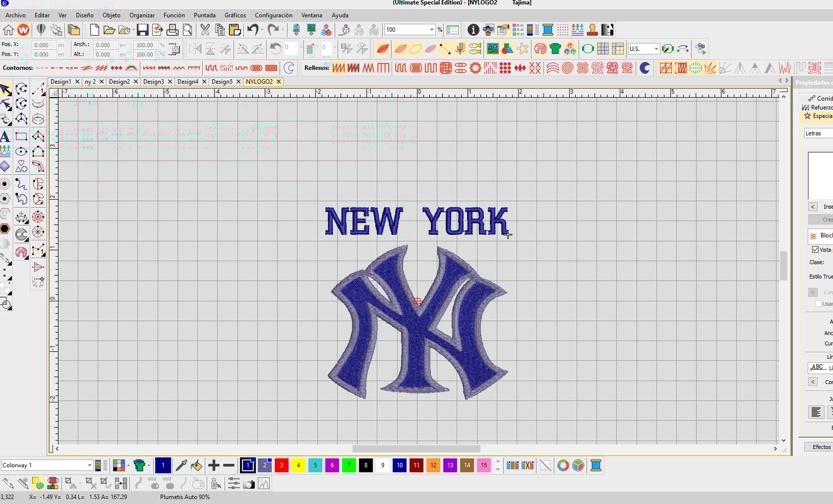The width and height of the screenshot is (833, 504).
Task: Open the Puntada menu
Action: (204, 15)
